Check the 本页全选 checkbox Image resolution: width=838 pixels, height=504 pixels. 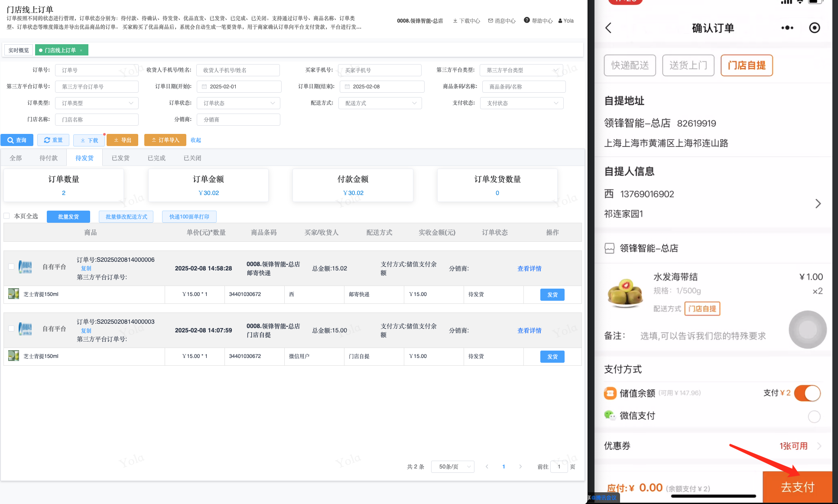click(7, 216)
